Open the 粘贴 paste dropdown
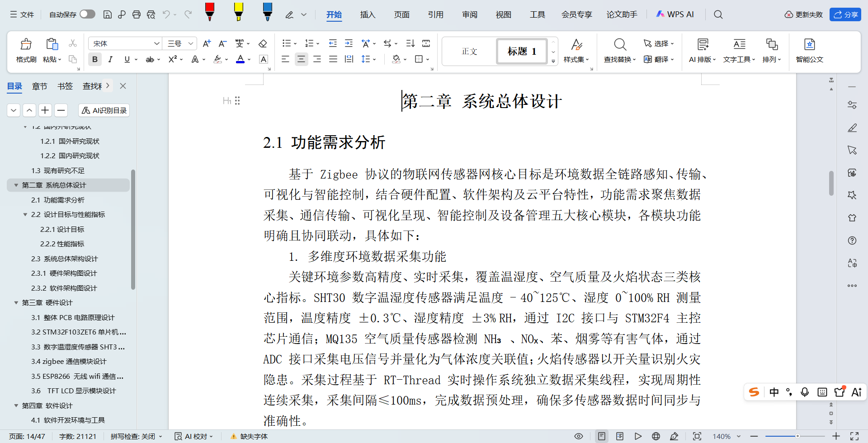The image size is (868, 443). coord(52,60)
